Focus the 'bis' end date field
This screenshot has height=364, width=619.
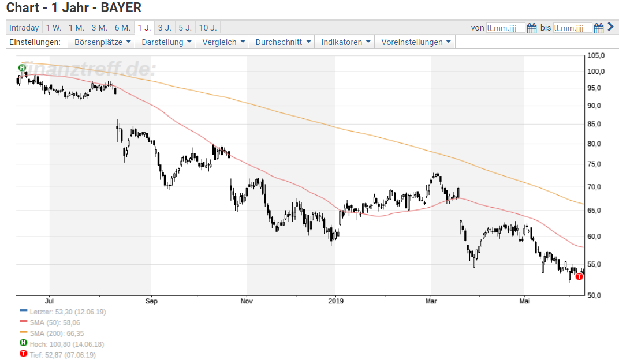572,28
